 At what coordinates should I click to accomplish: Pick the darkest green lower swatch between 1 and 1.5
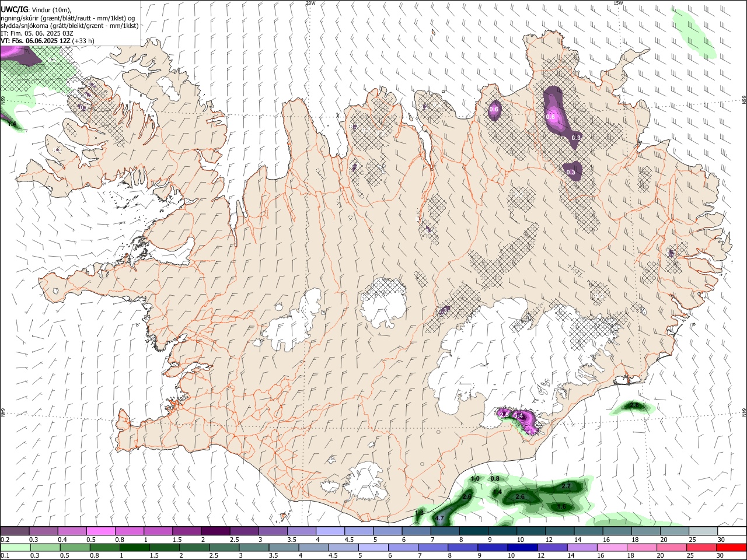click(x=134, y=547)
